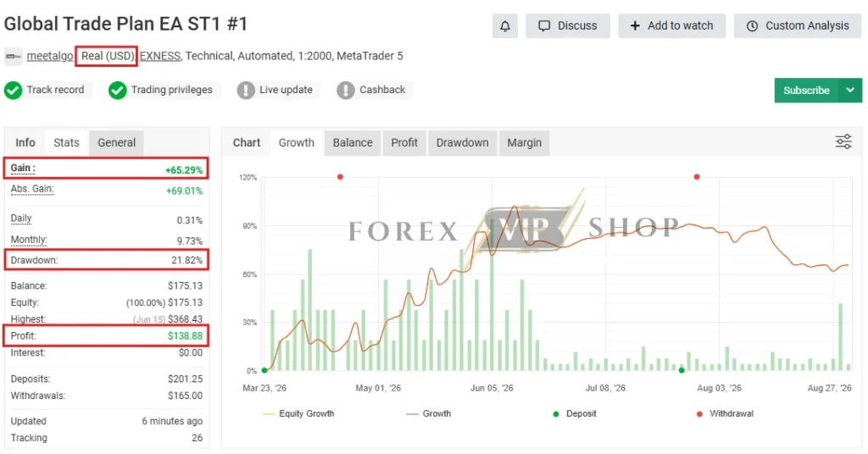Expand the Subscribe dropdown arrow
Viewport: 868px width, 454px height.
click(850, 90)
